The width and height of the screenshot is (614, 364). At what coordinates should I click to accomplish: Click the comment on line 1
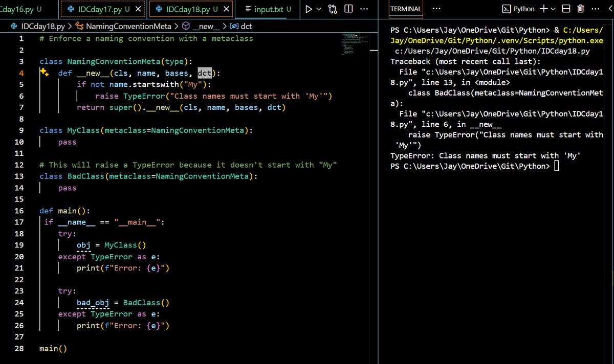point(146,38)
